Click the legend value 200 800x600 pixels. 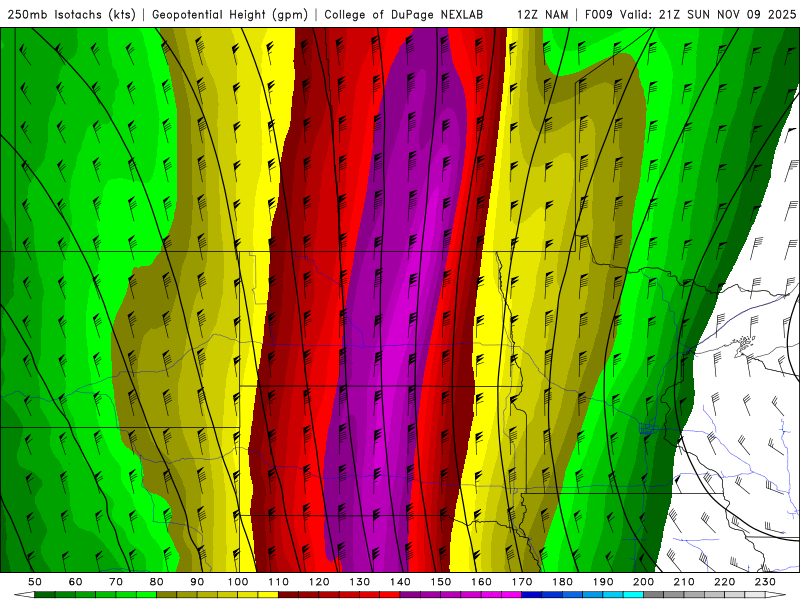(644, 582)
